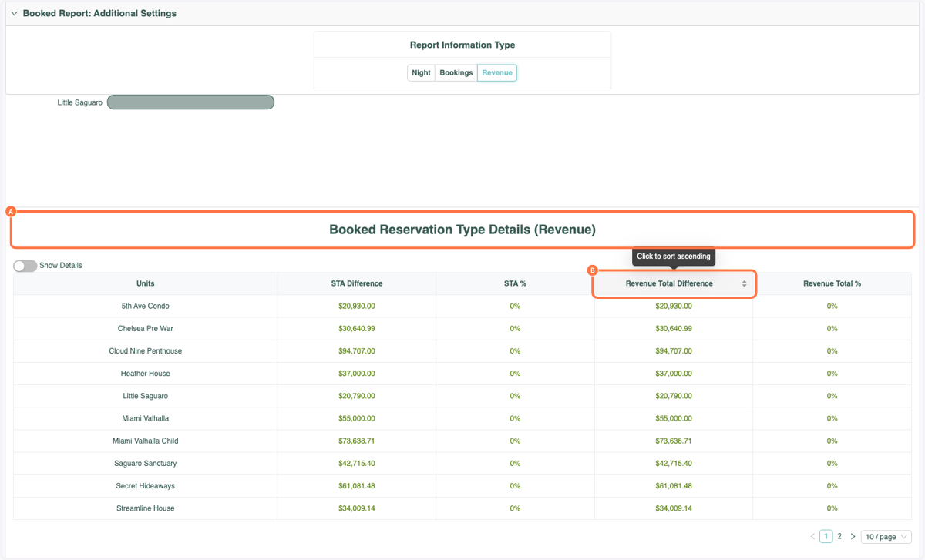Select the Streamline House unit
Image resolution: width=925 pixels, height=560 pixels.
tap(146, 508)
